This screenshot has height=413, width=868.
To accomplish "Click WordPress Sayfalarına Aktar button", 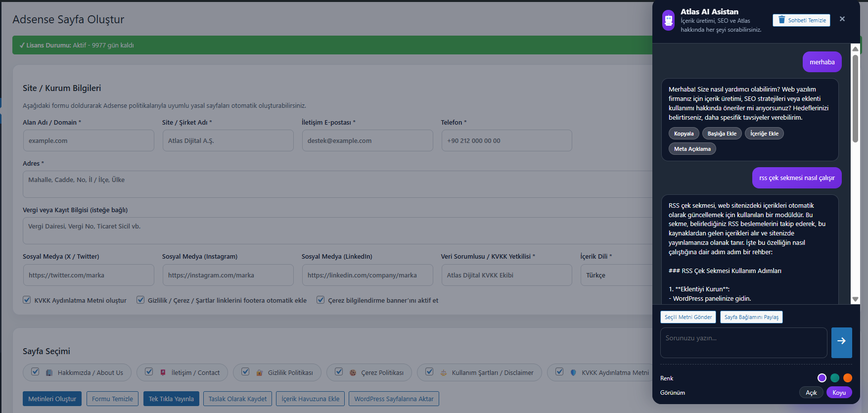I will tap(394, 399).
